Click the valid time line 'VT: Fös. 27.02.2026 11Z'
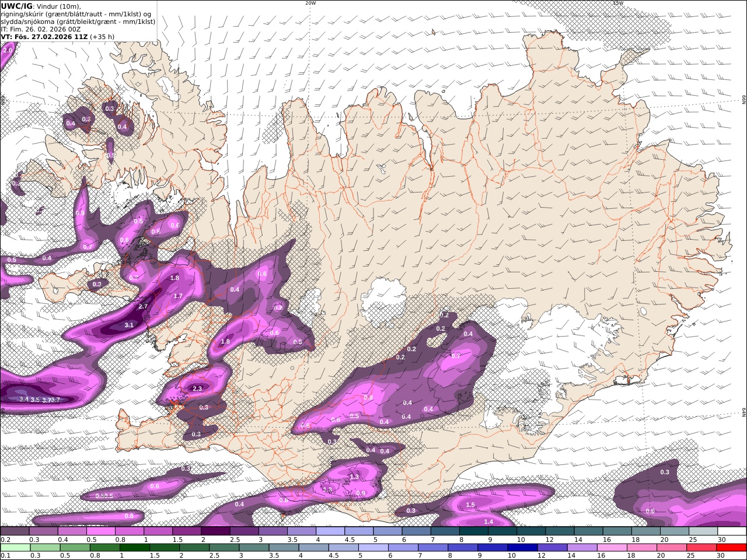This screenshot has height=560, width=747. click(44, 36)
